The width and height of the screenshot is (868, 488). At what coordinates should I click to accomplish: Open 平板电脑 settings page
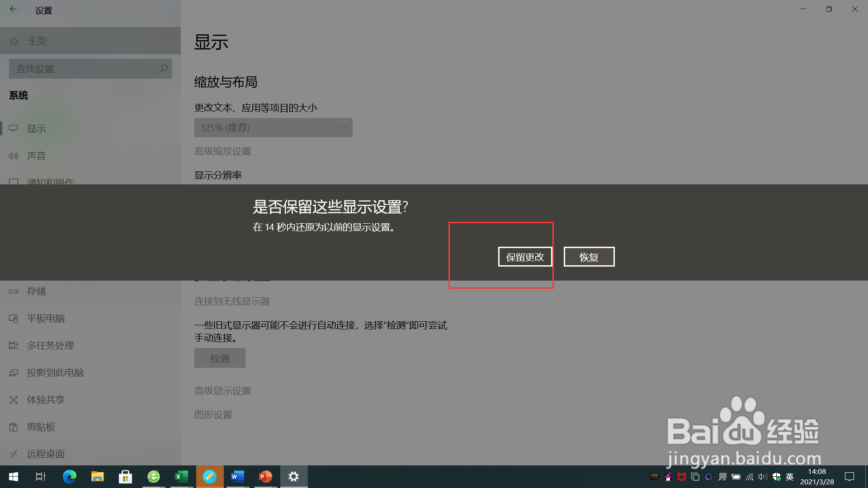pos(45,319)
